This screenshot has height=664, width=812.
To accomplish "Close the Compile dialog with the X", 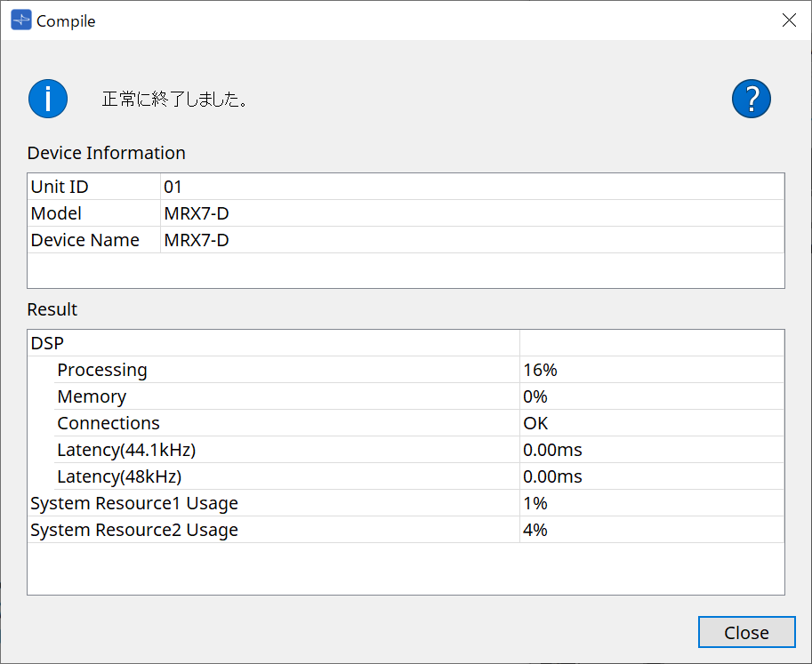I will pyautogui.click(x=789, y=20).
